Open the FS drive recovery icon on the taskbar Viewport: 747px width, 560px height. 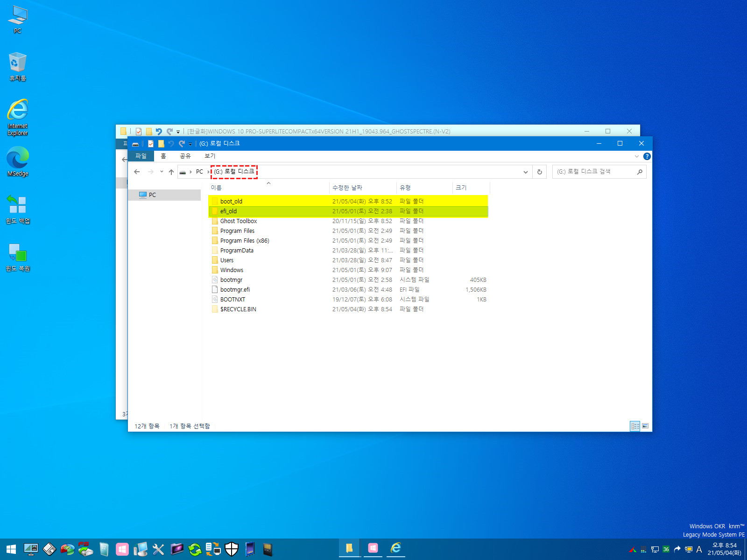pos(85,549)
